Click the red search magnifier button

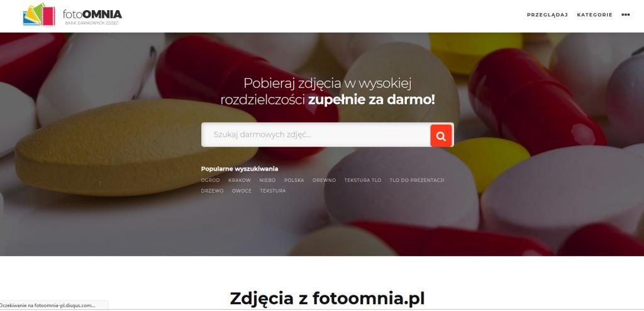pyautogui.click(x=441, y=136)
